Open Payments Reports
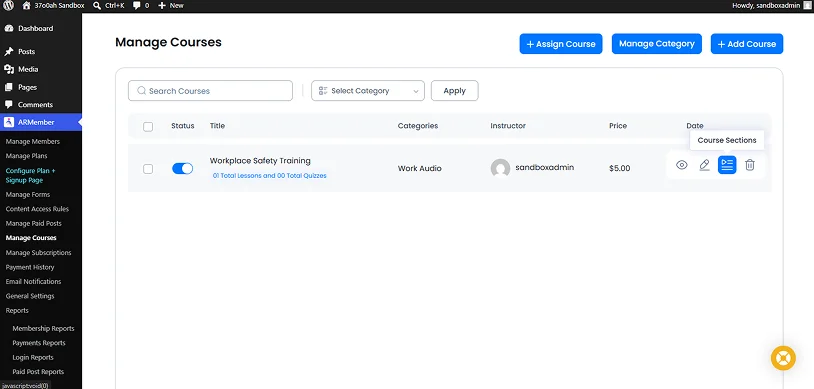Viewport: 814px width, 389px height. click(x=39, y=343)
